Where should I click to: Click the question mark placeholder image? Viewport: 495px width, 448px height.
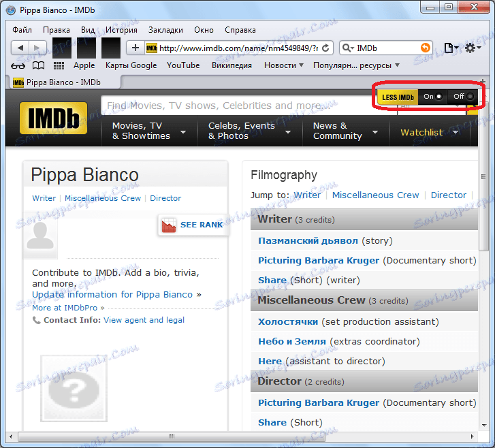tap(74, 389)
